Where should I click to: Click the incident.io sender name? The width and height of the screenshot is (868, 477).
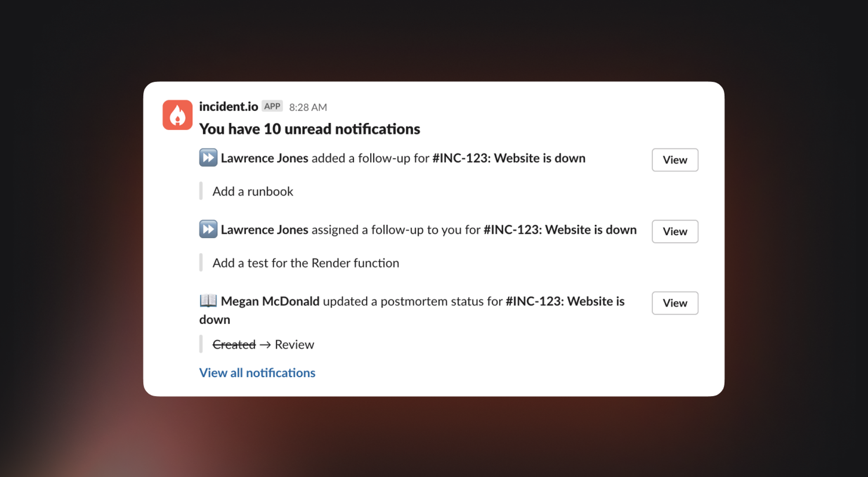click(x=228, y=106)
